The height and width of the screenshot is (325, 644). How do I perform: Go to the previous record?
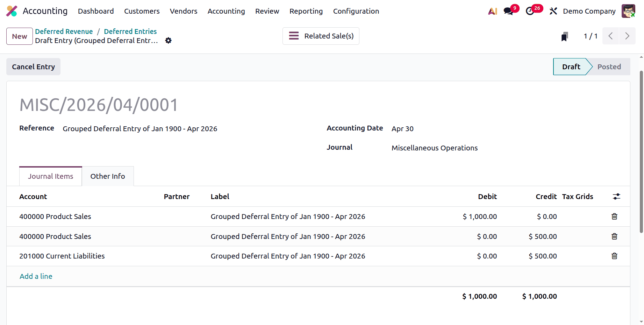[610, 36]
